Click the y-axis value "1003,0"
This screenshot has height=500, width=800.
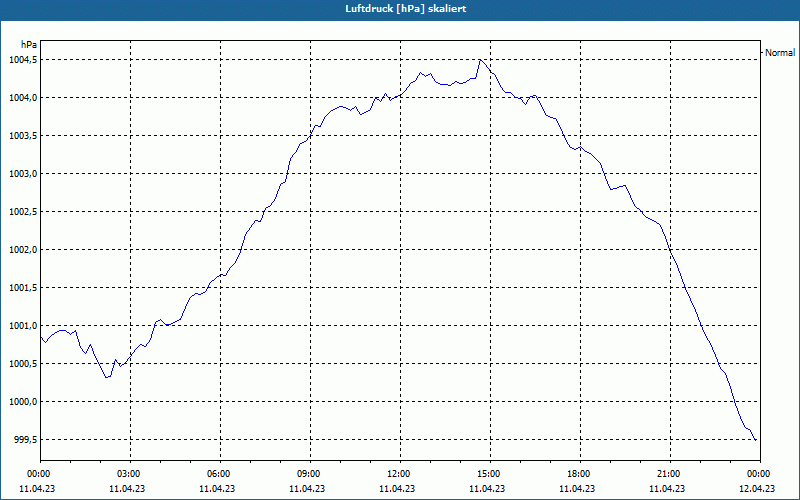click(x=22, y=173)
